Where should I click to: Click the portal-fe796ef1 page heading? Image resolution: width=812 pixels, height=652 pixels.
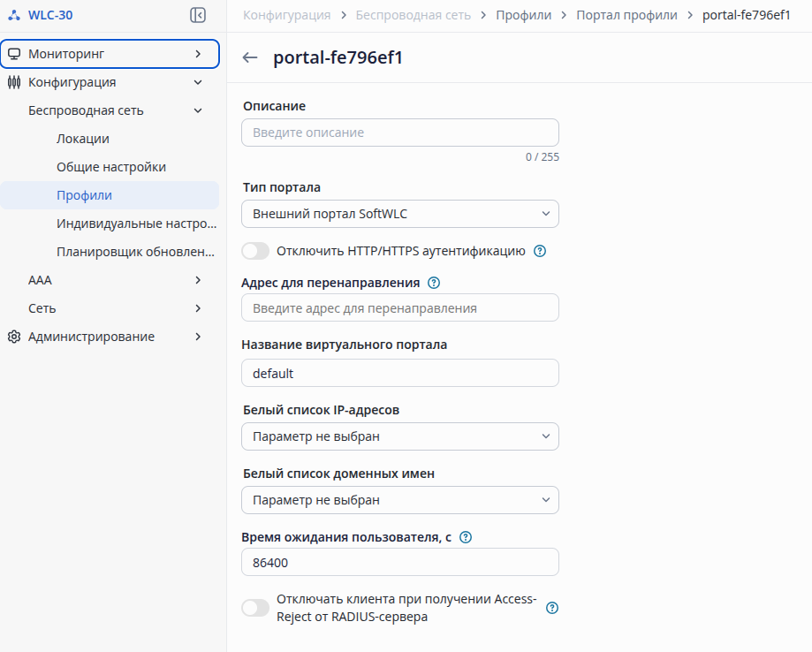click(338, 57)
